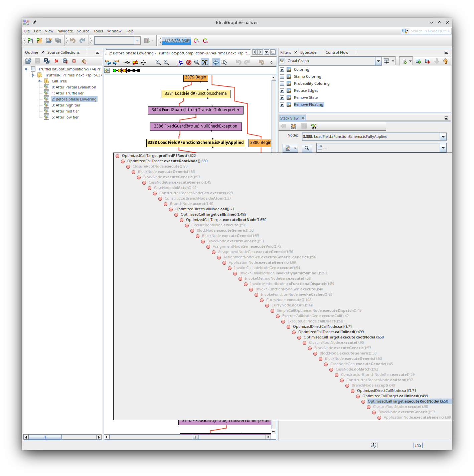474x476 pixels.
Task: Click the second plus-folder icon in main toolbar
Action: pos(39,41)
